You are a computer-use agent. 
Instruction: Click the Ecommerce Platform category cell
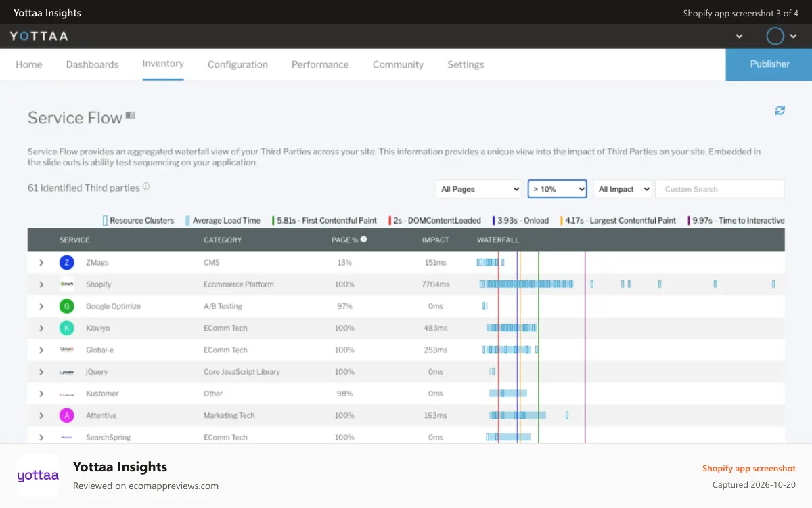(x=239, y=284)
